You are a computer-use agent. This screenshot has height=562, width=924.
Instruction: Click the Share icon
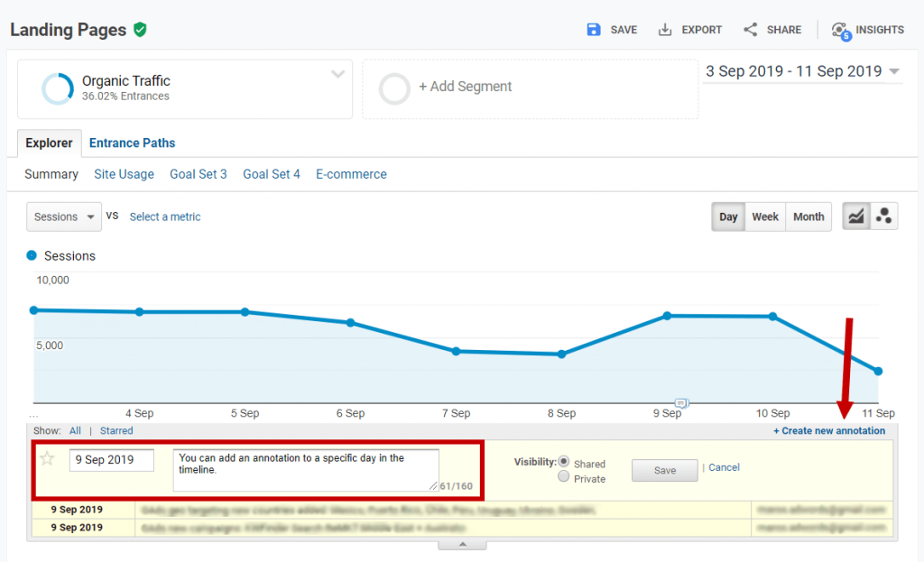click(750, 29)
